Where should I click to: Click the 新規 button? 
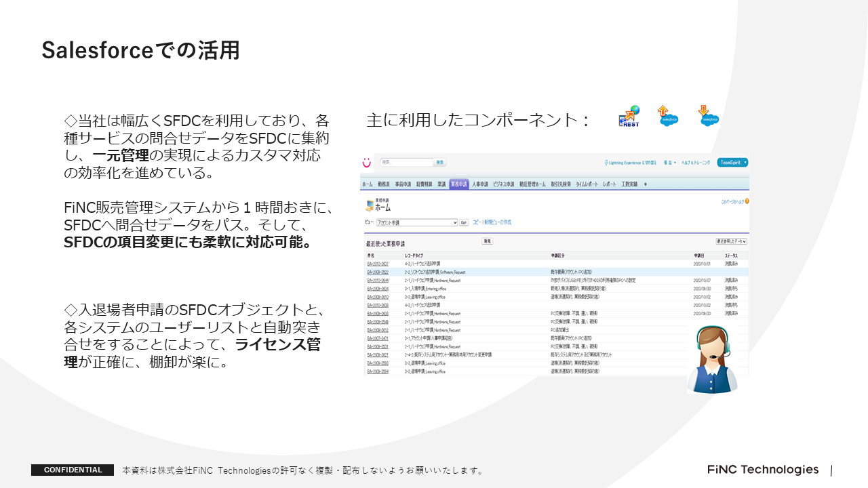click(x=487, y=241)
